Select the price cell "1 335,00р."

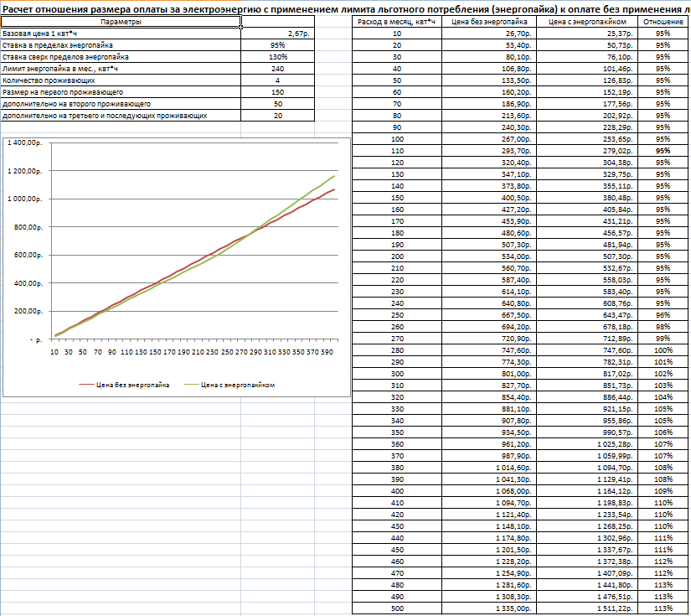pyautogui.click(x=489, y=608)
